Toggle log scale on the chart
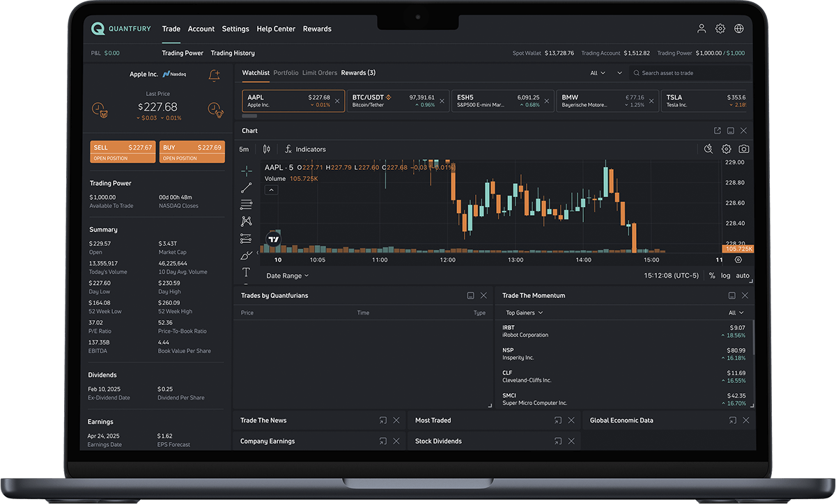836x504 pixels. coord(726,276)
